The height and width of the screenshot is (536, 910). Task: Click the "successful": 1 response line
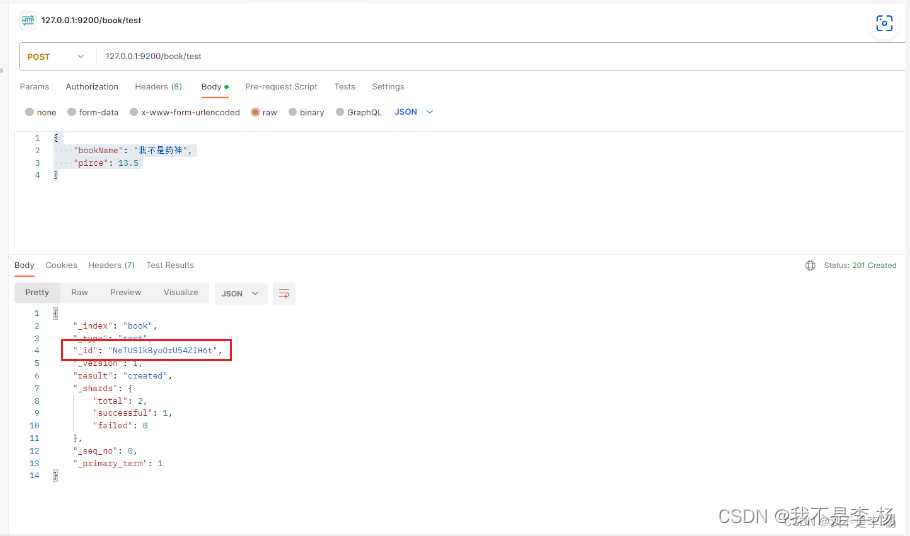coord(132,413)
